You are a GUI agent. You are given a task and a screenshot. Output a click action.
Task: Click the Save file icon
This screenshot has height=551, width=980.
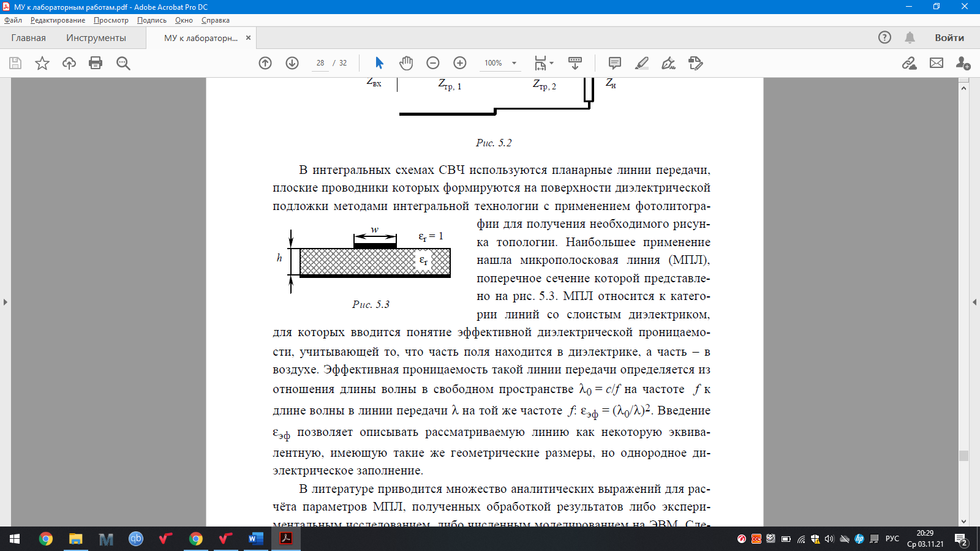pos(15,63)
